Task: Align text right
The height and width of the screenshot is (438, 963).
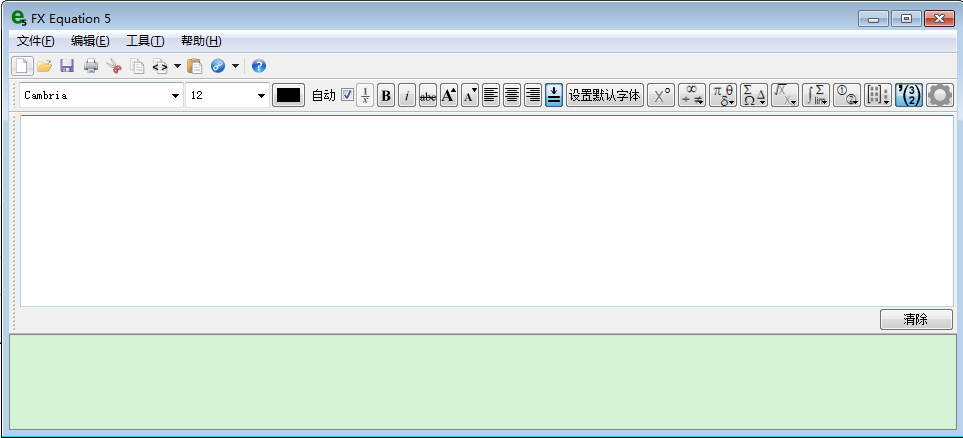Action: coord(532,95)
